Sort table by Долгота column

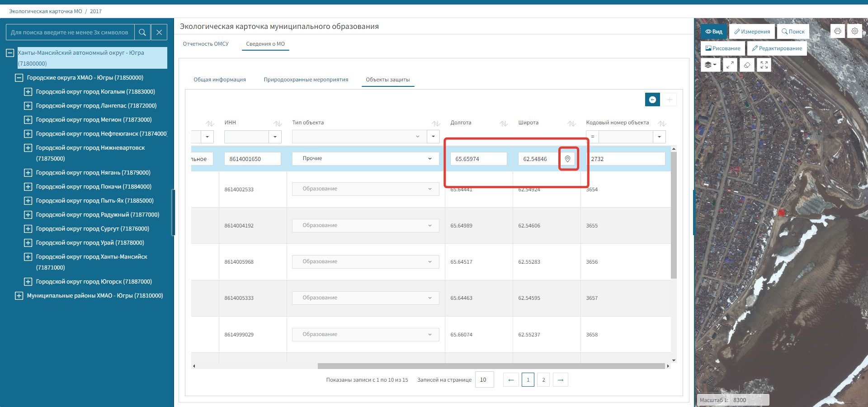pos(503,123)
